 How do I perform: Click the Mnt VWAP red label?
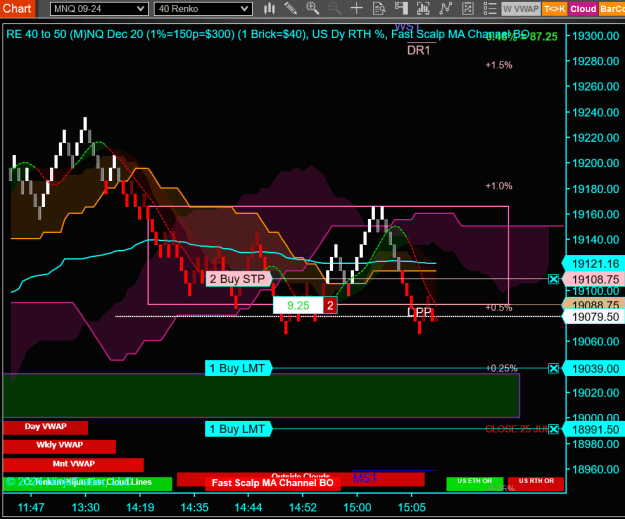coord(73,465)
